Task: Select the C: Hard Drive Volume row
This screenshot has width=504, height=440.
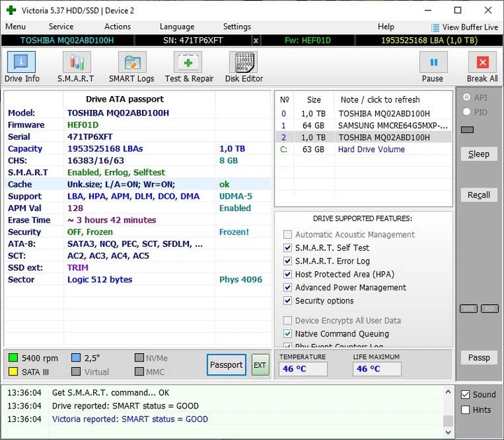Action: click(363, 149)
